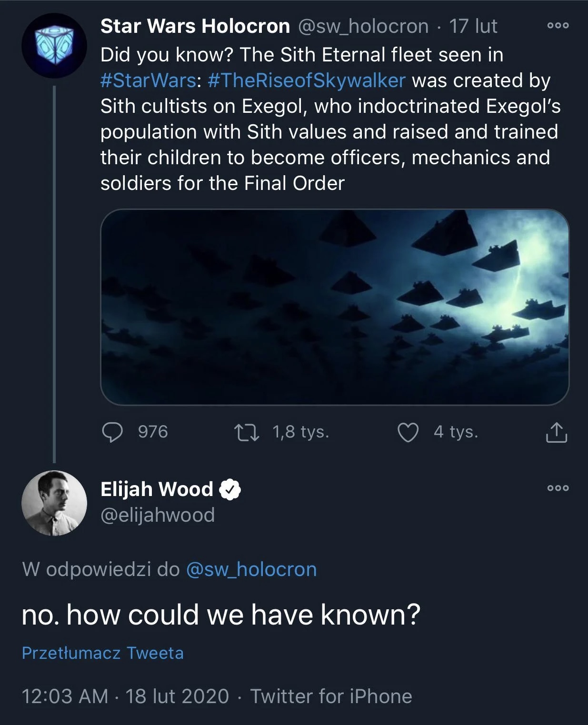The width and height of the screenshot is (588, 725).
Task: Tap the share upload icon
Action: point(556,432)
